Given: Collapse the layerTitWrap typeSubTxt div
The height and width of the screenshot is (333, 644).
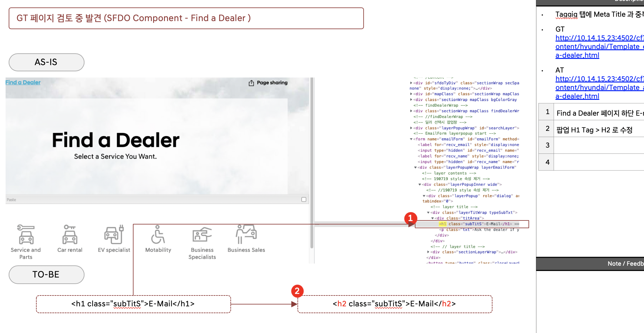Looking at the screenshot, I should pyautogui.click(x=428, y=213).
